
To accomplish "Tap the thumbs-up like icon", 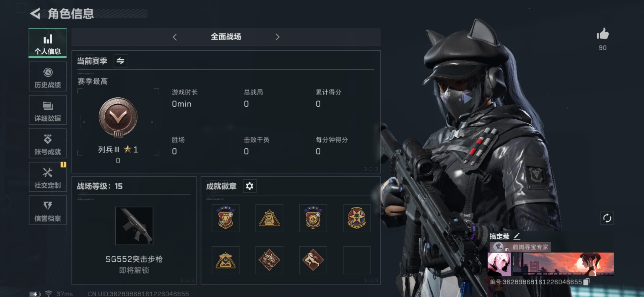I will point(602,34).
